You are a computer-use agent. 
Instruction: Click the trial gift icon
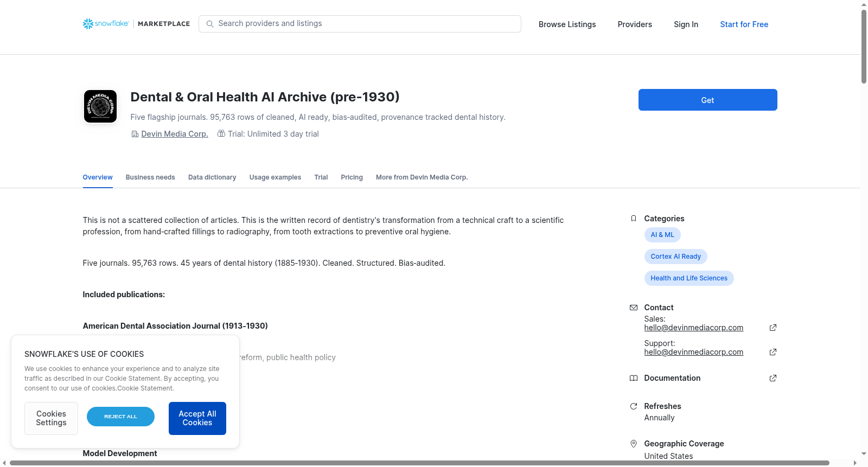(x=221, y=133)
